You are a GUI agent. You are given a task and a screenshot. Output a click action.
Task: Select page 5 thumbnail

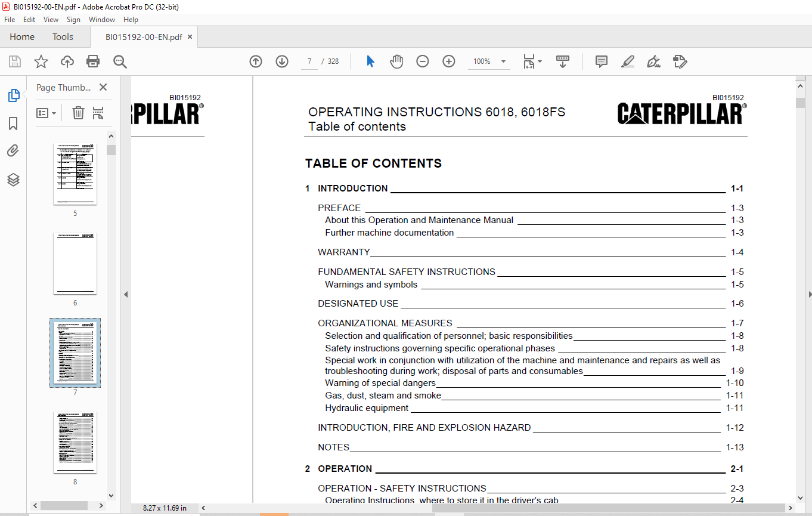click(x=75, y=174)
